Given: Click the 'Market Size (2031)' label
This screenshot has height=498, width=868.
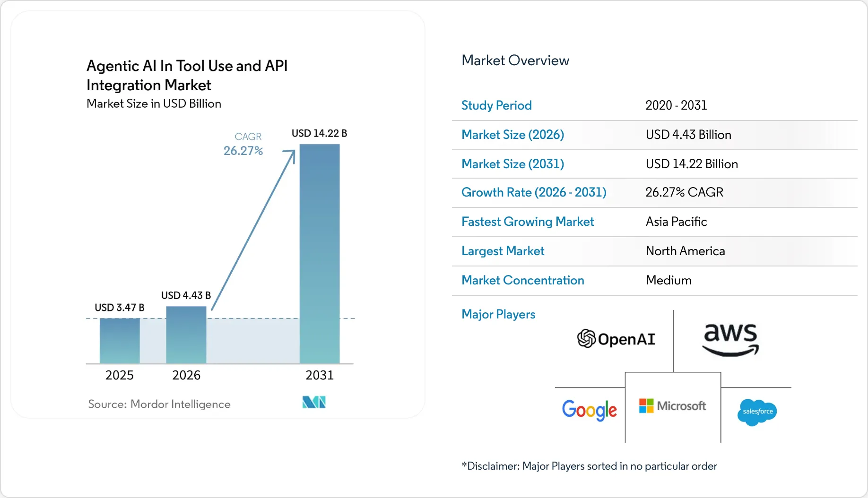Looking at the screenshot, I should (512, 164).
